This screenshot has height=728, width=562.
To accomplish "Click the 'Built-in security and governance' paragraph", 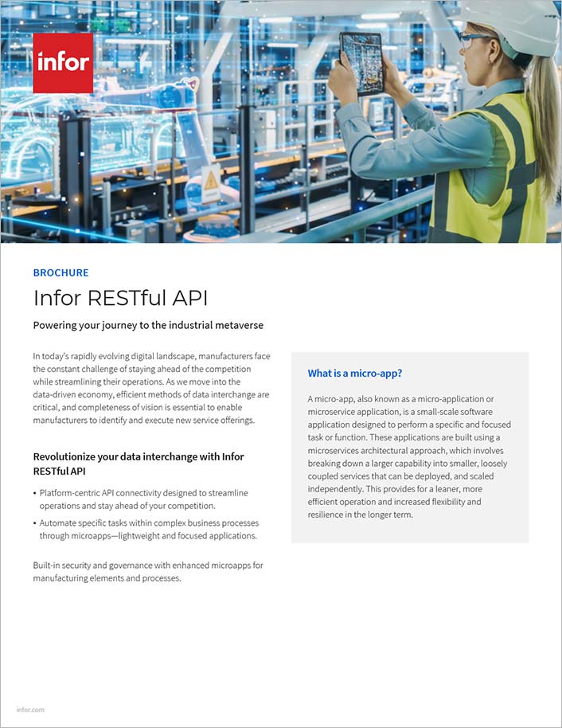I will [148, 572].
